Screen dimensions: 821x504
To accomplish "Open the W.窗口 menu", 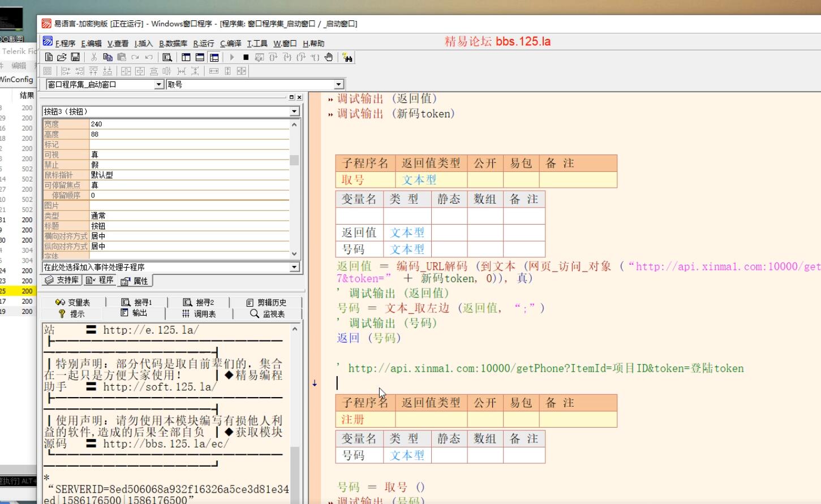I will tap(285, 43).
